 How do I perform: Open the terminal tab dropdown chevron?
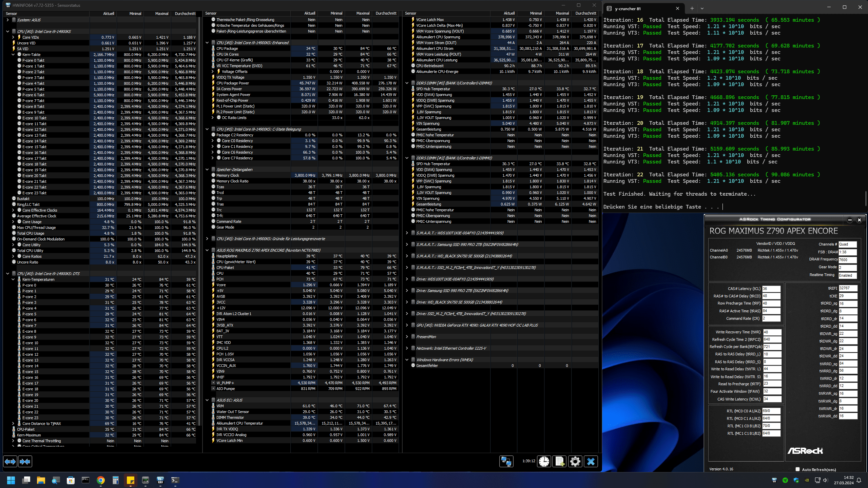click(x=702, y=8)
